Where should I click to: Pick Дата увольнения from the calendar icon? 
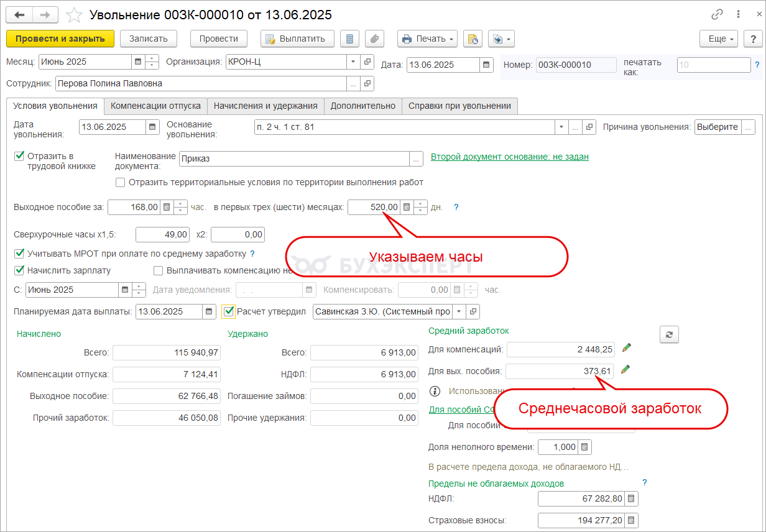point(152,127)
